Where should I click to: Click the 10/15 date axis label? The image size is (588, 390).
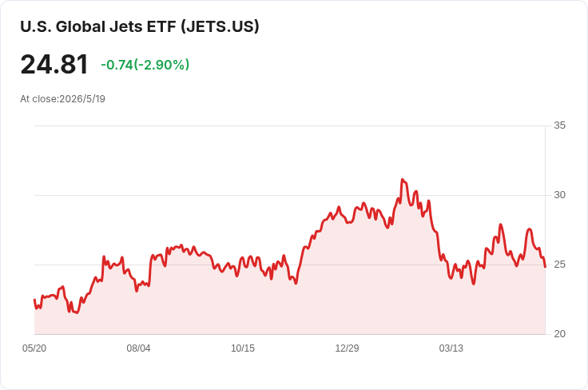(243, 348)
